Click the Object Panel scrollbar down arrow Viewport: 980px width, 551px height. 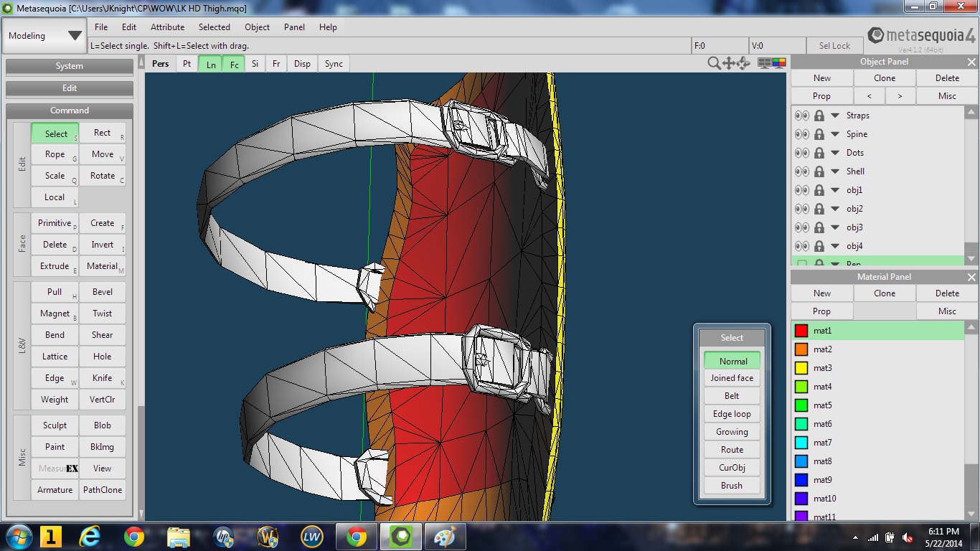[x=971, y=258]
